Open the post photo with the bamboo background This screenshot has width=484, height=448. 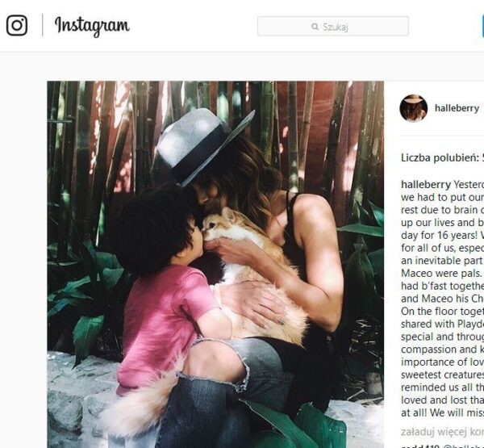click(x=215, y=265)
